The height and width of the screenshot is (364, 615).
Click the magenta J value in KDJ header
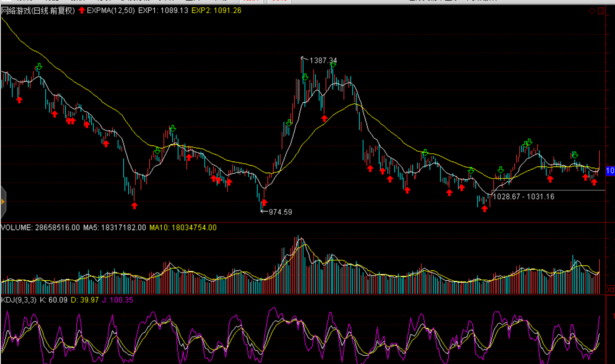(x=117, y=300)
